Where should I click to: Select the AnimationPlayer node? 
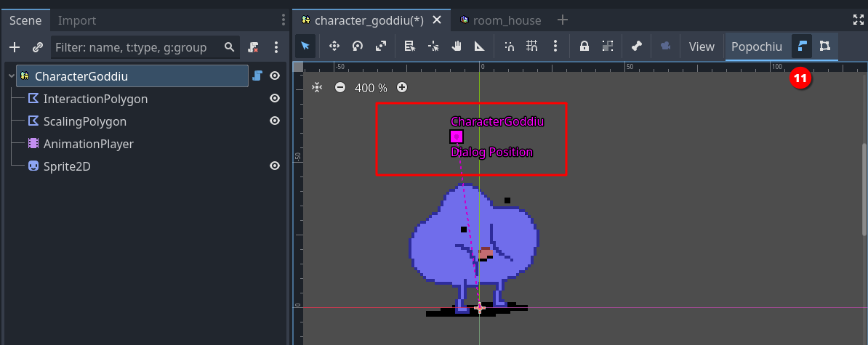[88, 144]
